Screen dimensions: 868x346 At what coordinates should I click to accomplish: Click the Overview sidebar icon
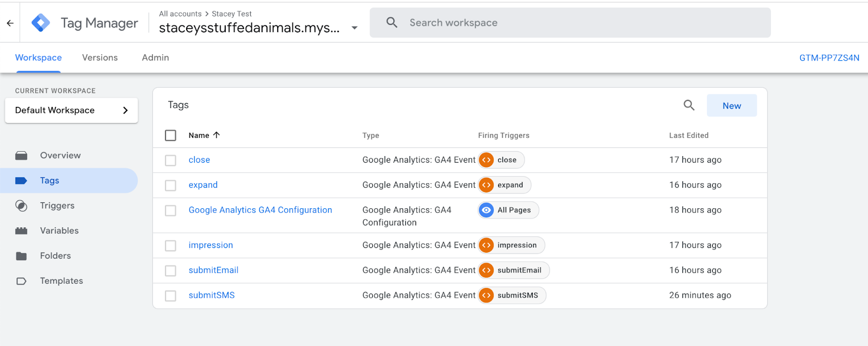point(21,156)
